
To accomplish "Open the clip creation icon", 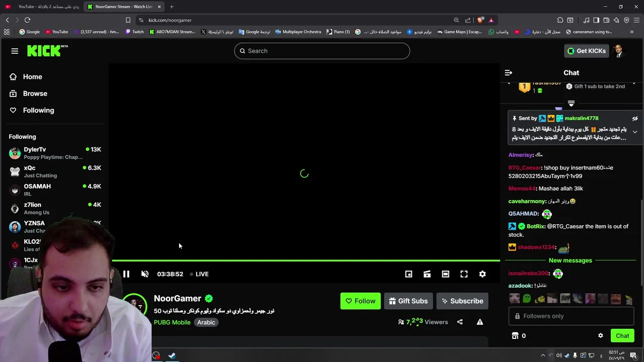I will coord(427,274).
